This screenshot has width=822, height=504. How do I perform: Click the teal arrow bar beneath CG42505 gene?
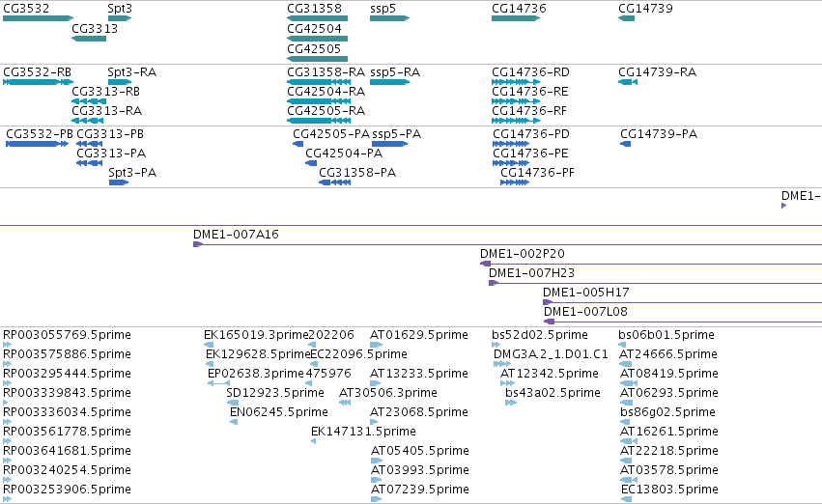[x=317, y=59]
